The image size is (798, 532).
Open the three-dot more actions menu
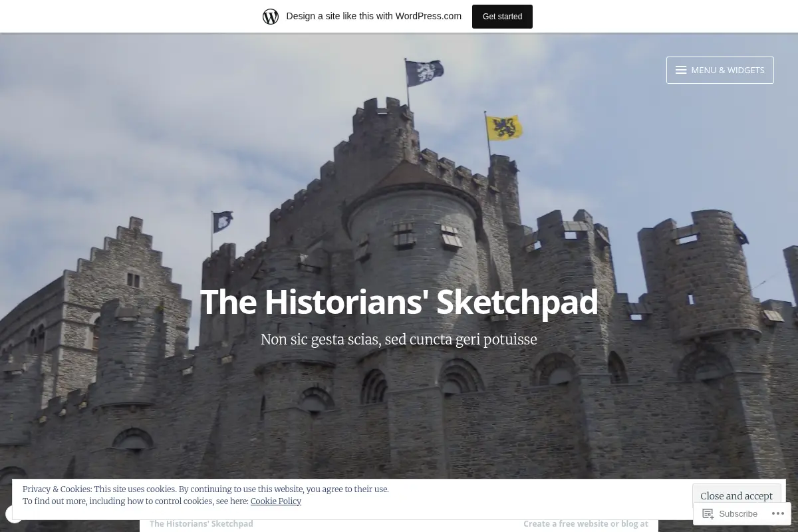[777, 513]
